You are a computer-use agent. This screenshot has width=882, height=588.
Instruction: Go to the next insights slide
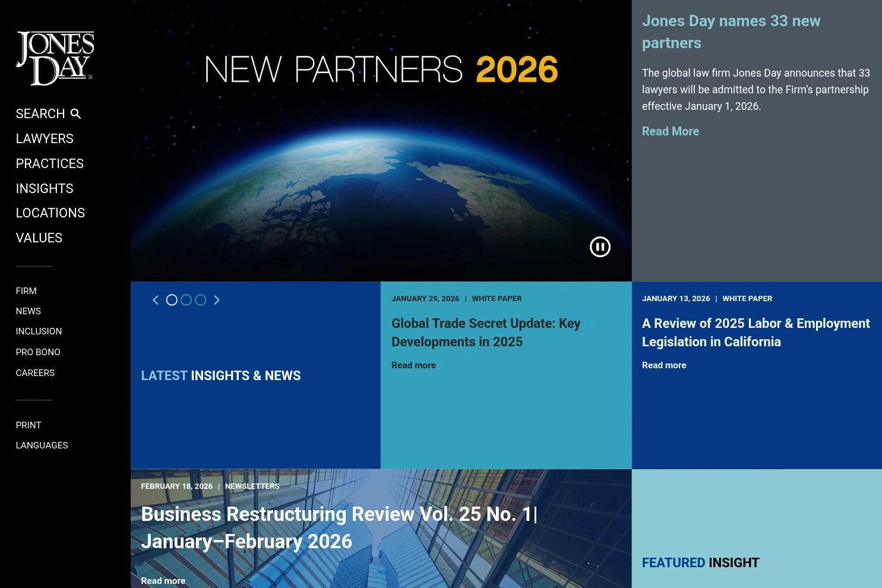click(x=217, y=300)
